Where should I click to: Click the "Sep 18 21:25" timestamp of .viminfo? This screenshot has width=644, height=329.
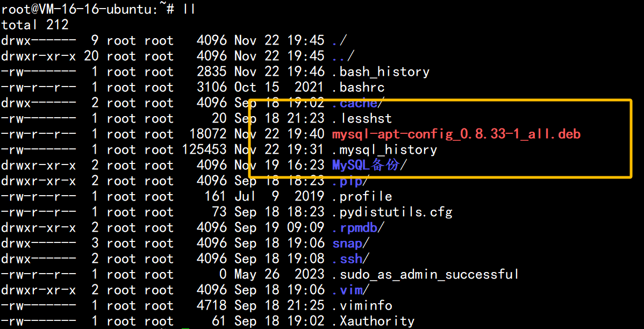280,305
